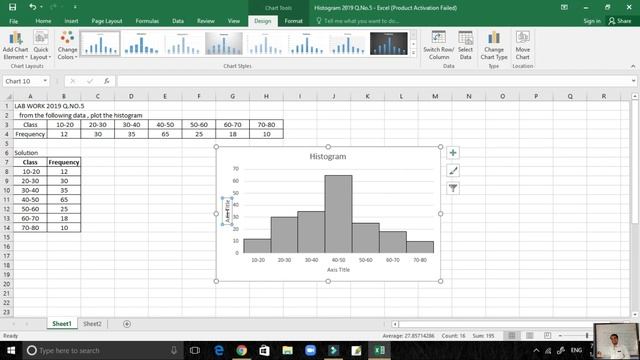Click the Save icon in title bar
The image size is (640, 360).
tap(13, 7)
